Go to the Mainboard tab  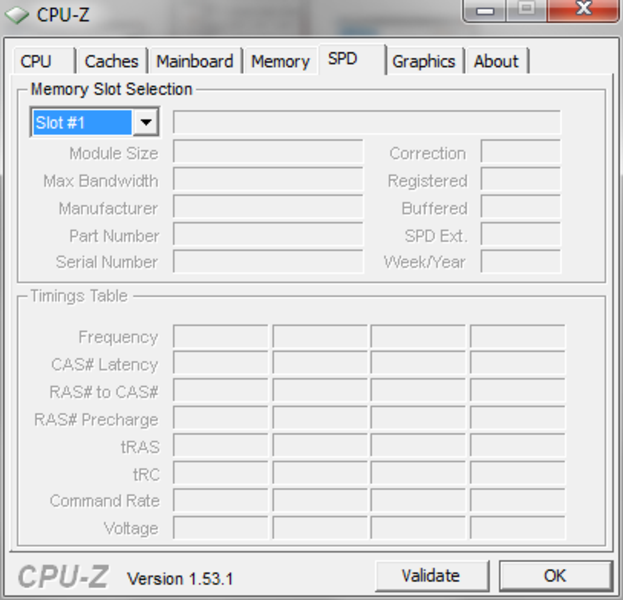[x=195, y=62]
